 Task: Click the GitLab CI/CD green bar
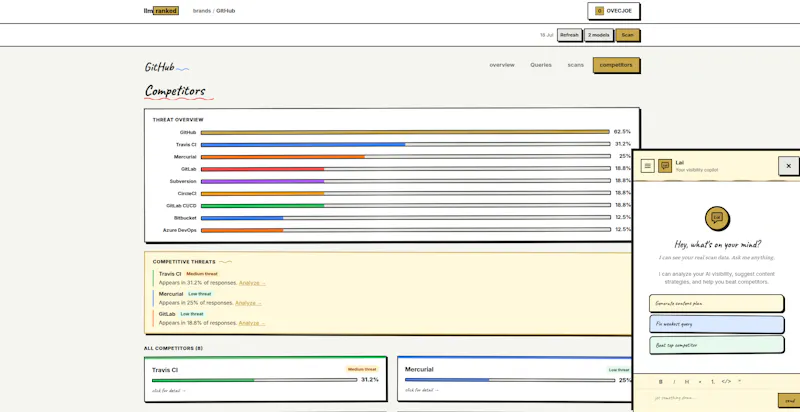tap(406, 205)
